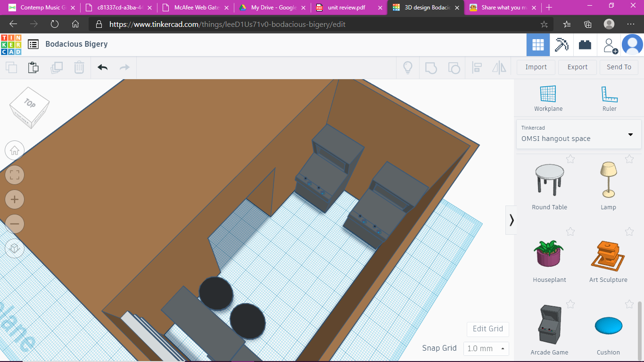Bookmark page with star icon
Screen dimensions: 644x362
coord(544,24)
